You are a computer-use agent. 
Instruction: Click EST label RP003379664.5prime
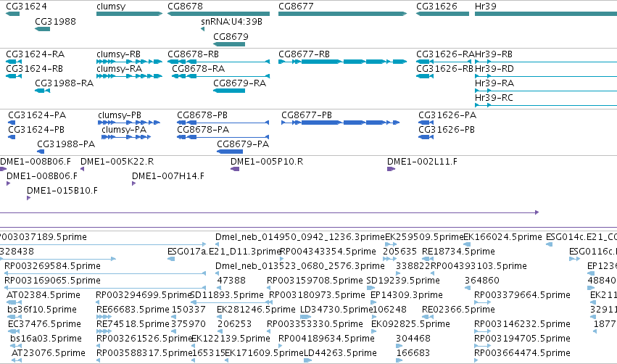pos(522,294)
